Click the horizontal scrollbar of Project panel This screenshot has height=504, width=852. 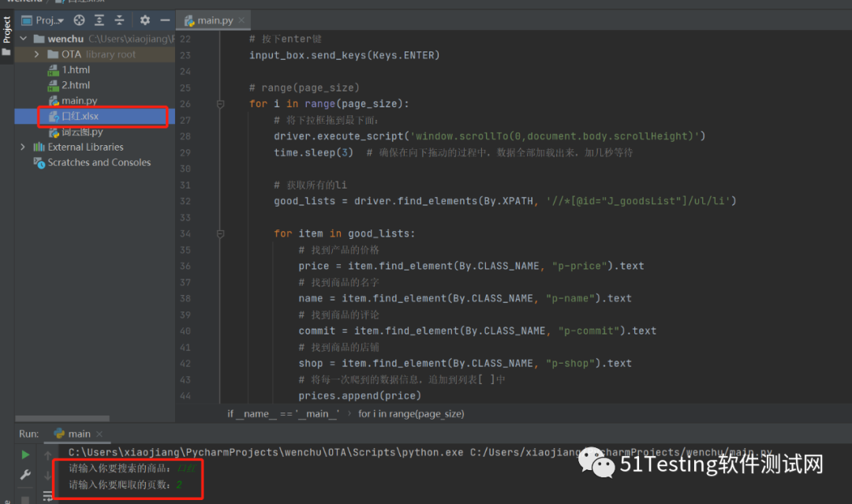point(62,419)
